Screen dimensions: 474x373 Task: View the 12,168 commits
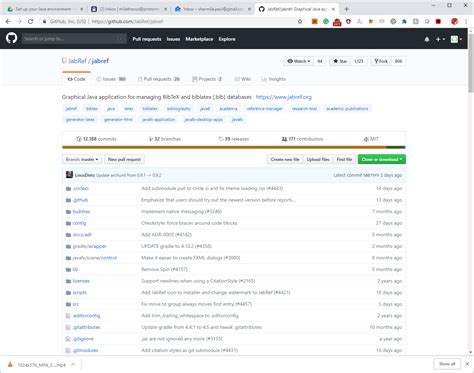96,139
